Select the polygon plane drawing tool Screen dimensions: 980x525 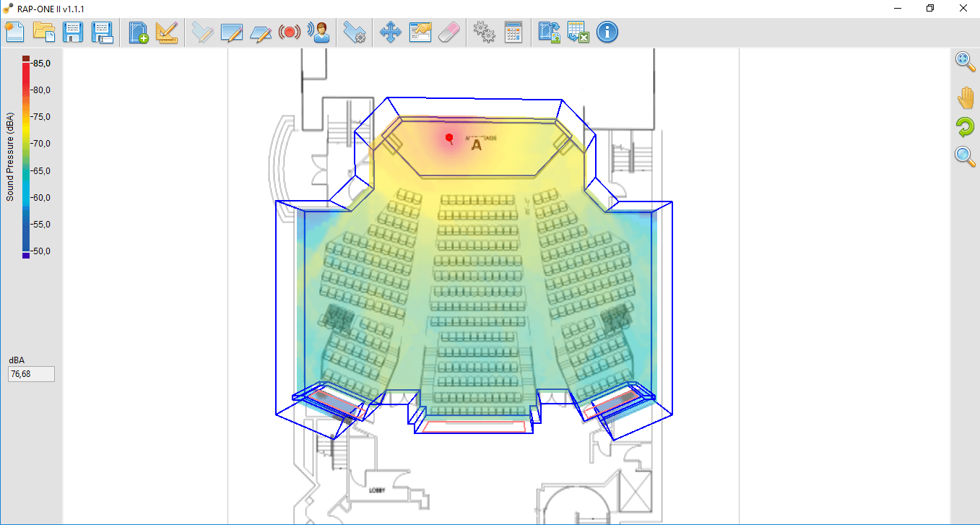[261, 32]
